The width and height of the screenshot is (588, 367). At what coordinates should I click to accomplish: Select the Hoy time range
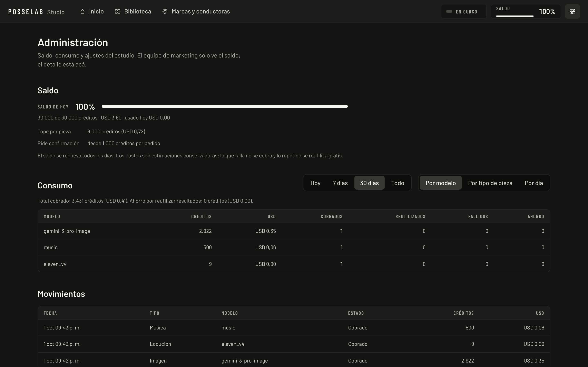(315, 183)
